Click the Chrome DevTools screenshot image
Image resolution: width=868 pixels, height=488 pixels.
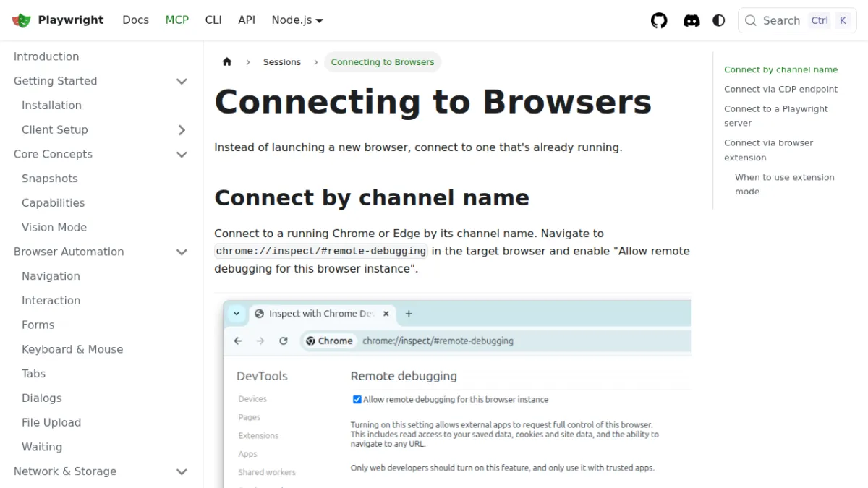(453, 390)
